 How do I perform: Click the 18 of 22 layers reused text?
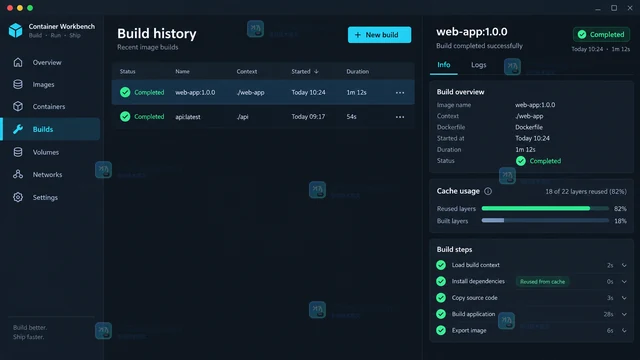click(586, 191)
